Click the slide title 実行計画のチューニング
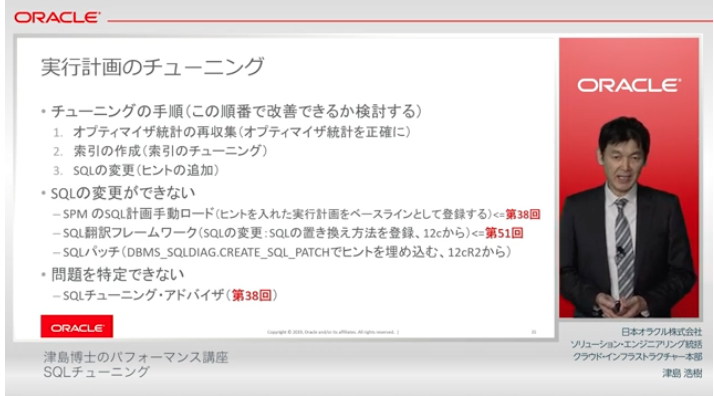The image size is (714, 396). [x=153, y=67]
